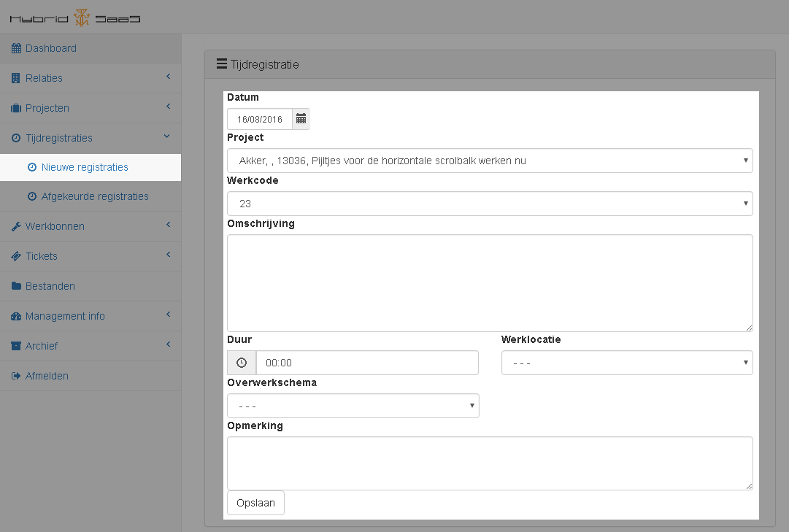Click the Hybrid SaaS logo

75,18
